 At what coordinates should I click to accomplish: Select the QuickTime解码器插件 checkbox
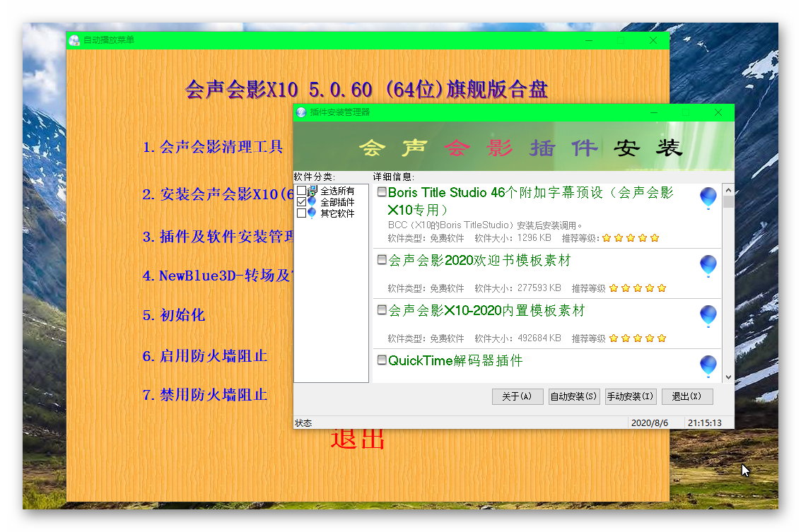pos(382,360)
